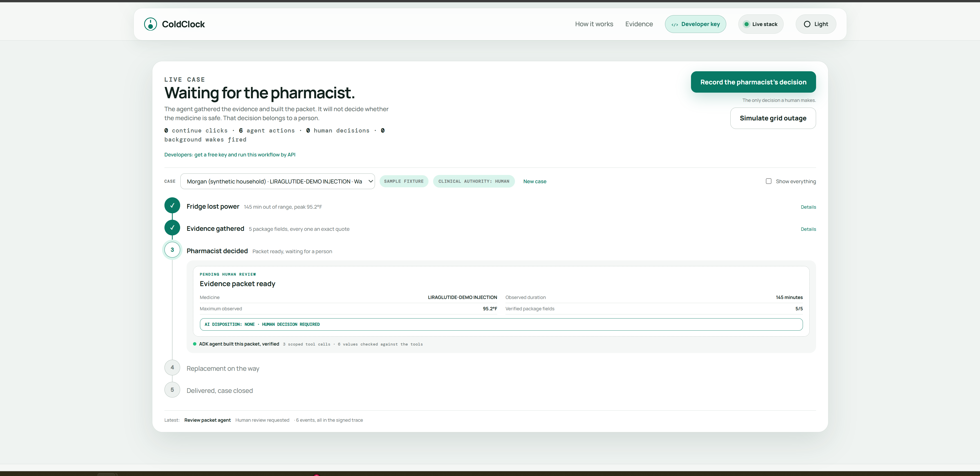Screen dimensions: 980x476
Task: Click the Simulate grid outage button
Action: point(773,118)
